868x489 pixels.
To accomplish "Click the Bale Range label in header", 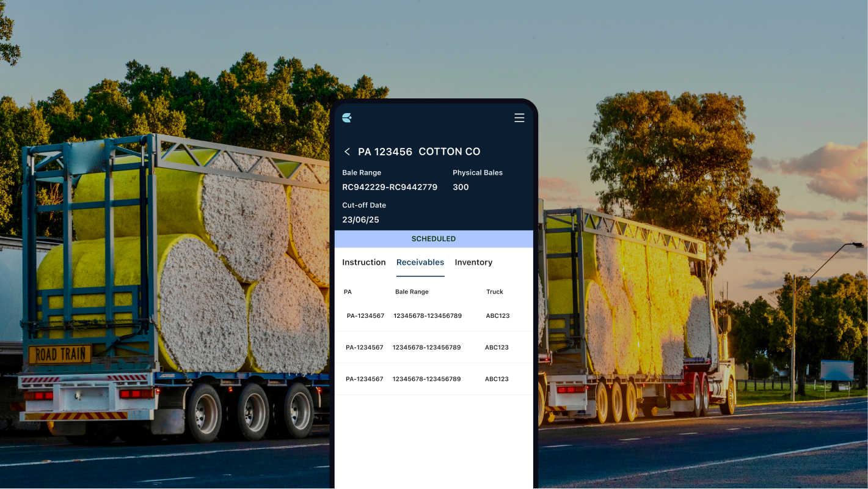I will (x=362, y=172).
